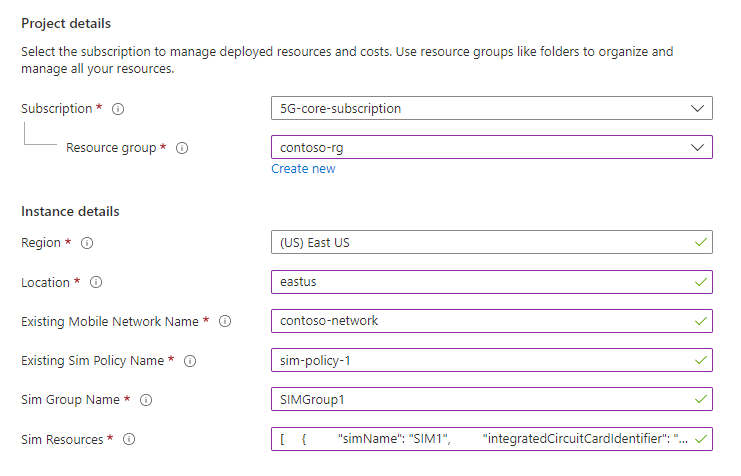Click into the Location field containing eastus

point(480,282)
